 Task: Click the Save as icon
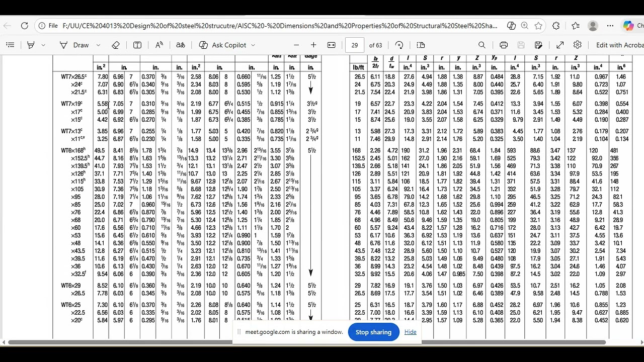[x=538, y=45]
